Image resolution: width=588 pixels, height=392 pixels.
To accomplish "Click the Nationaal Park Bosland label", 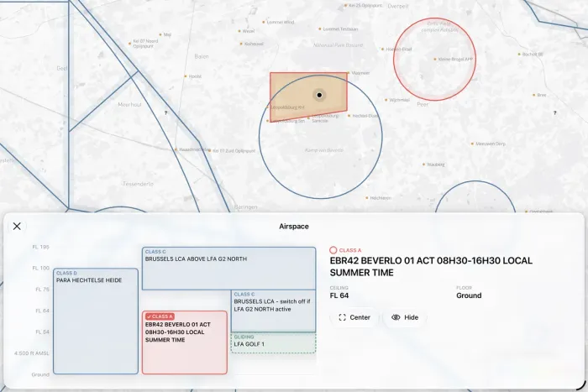I will point(338,45).
